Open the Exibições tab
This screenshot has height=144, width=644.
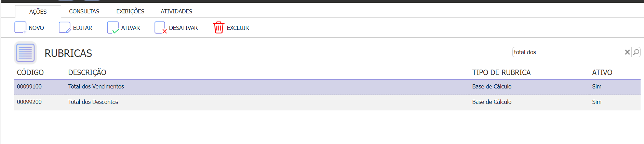tap(130, 11)
